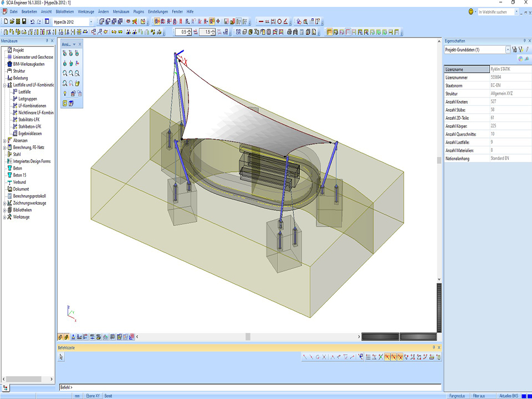This screenshot has width=532, height=399.
Task: Click the Fangmodus status bar button
Action: (458, 396)
